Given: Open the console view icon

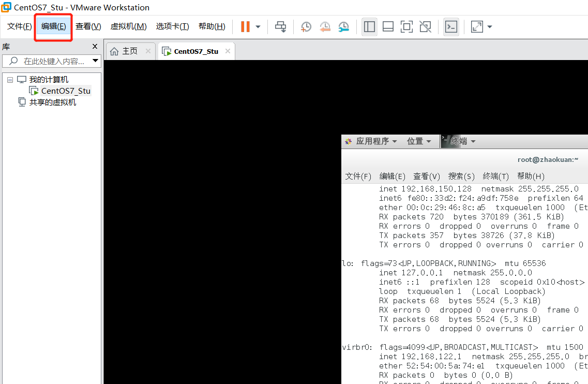Looking at the screenshot, I should tap(451, 26).
